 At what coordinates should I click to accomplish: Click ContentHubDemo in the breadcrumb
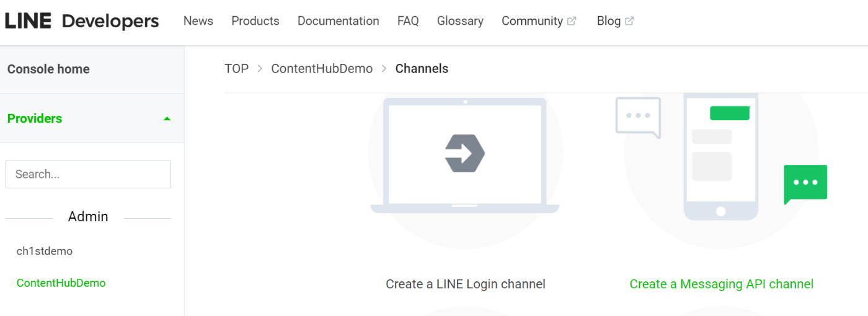click(322, 69)
